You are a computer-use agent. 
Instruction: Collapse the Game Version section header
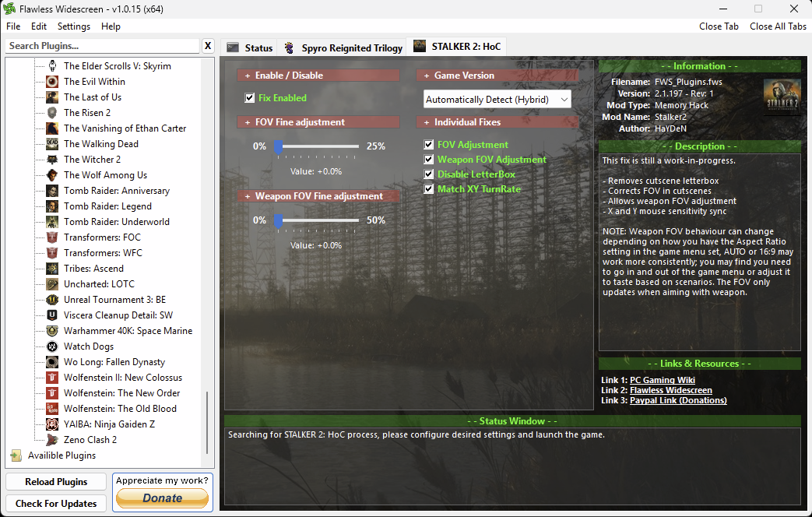tap(497, 75)
